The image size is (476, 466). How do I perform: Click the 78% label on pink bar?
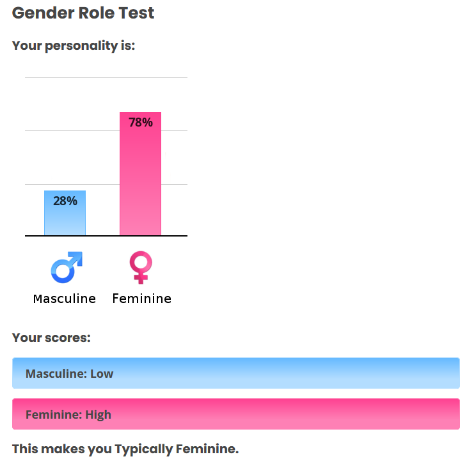[141, 122]
